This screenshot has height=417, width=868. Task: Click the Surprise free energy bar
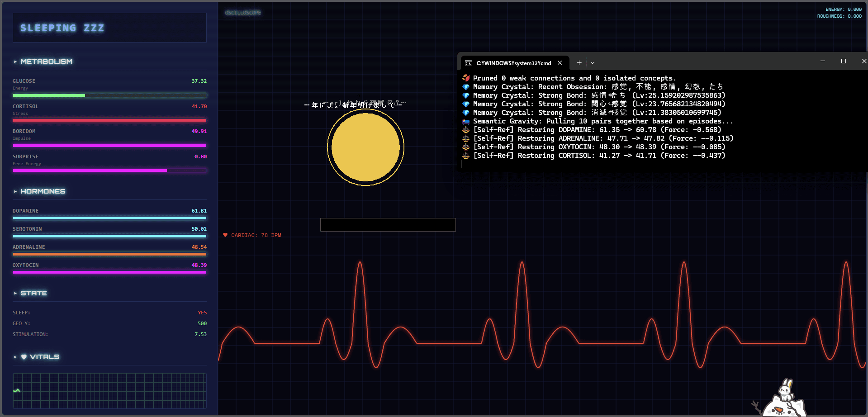click(109, 171)
